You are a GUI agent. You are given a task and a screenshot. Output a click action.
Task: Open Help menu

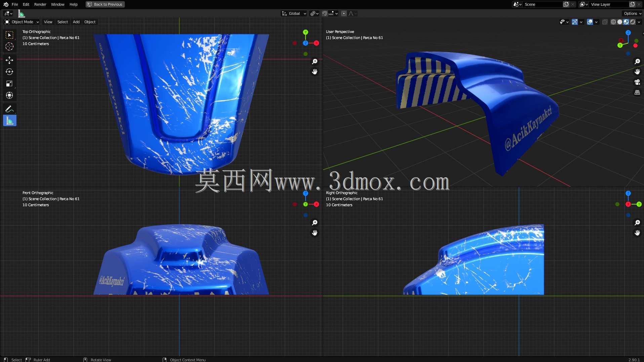point(73,4)
